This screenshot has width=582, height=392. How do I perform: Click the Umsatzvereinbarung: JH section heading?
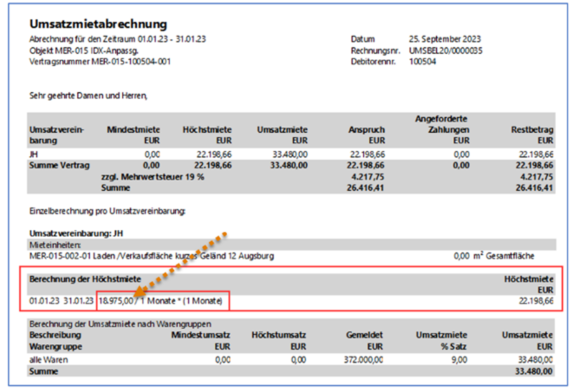(x=76, y=233)
